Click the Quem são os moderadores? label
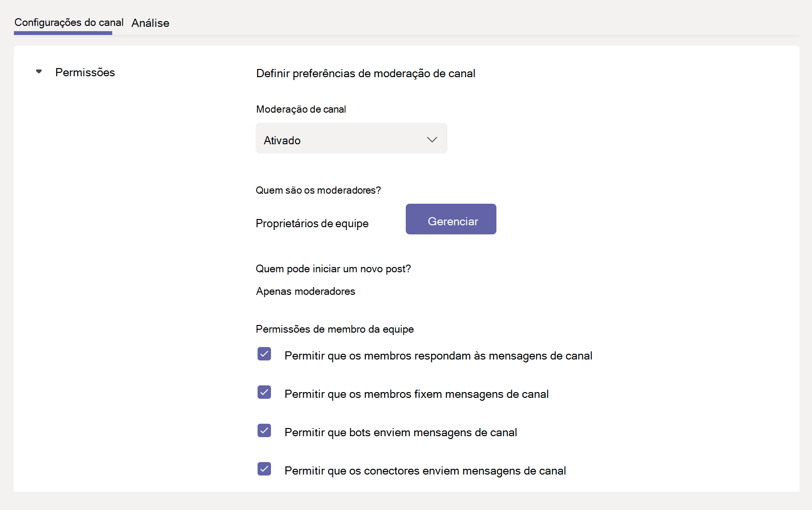Image resolution: width=812 pixels, height=510 pixels. click(x=318, y=190)
